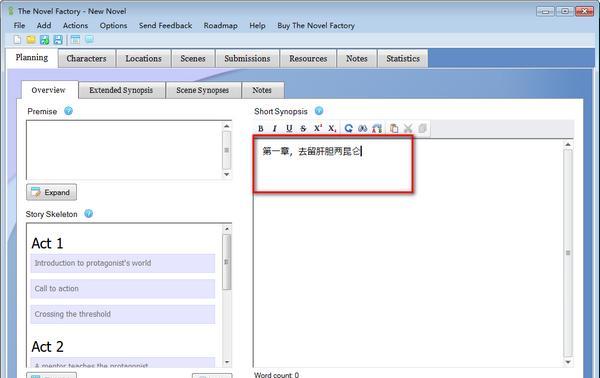Click the Open folder toolbar icon
Image resolution: width=600 pixels, height=378 pixels.
pyautogui.click(x=31, y=39)
